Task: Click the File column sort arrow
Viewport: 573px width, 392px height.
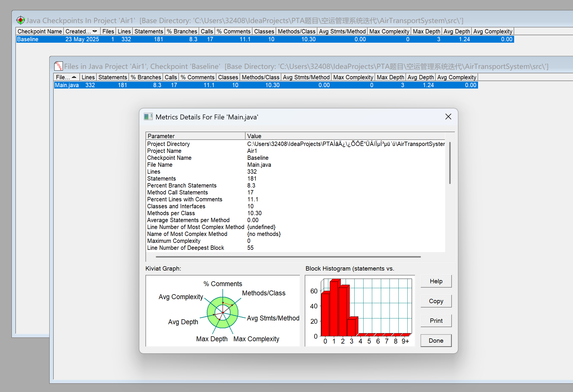Action: pos(74,77)
